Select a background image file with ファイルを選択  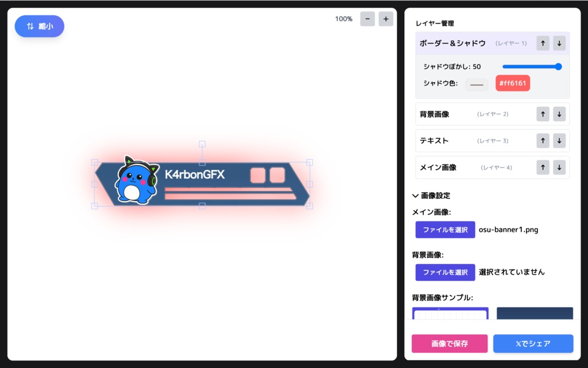pos(445,272)
